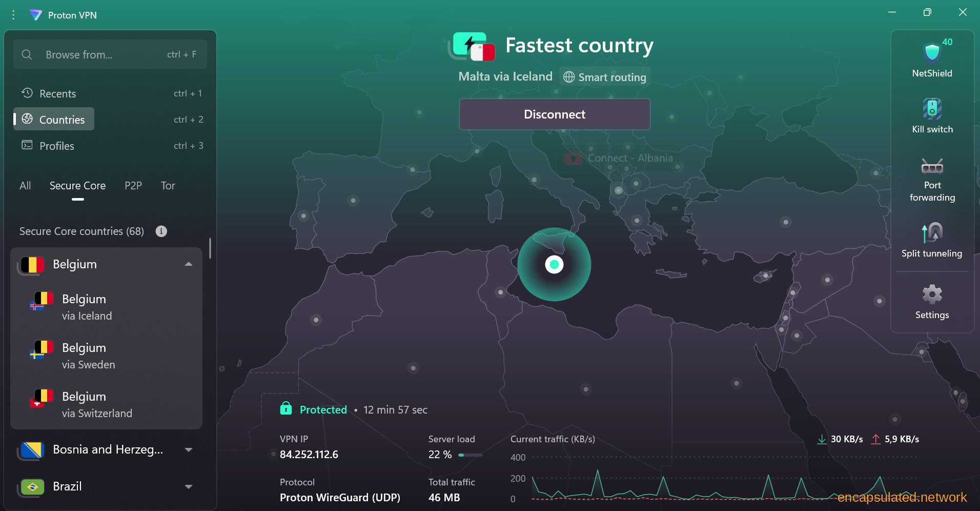Viewport: 980px width, 511px height.
Task: Open Split tunneling settings
Action: click(932, 239)
